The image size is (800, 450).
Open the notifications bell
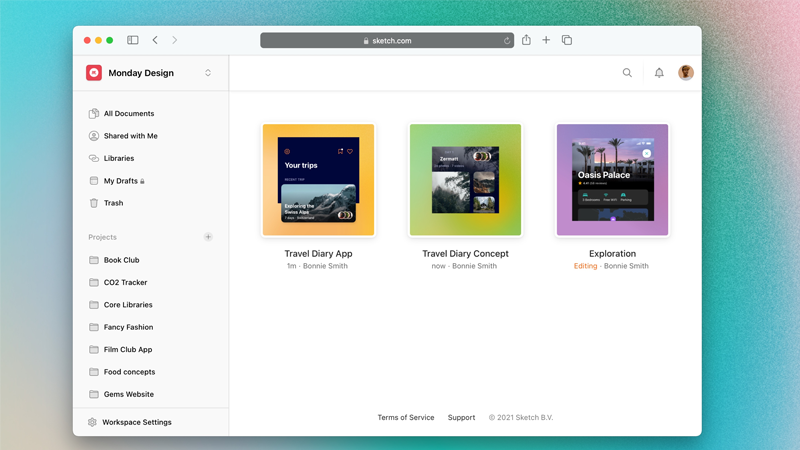click(x=659, y=73)
